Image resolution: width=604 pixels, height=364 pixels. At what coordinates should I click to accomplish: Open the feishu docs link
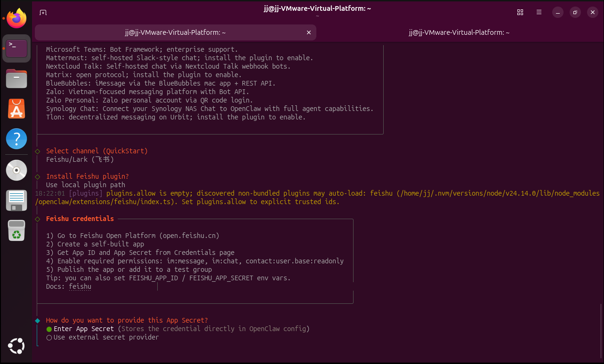(x=80, y=286)
